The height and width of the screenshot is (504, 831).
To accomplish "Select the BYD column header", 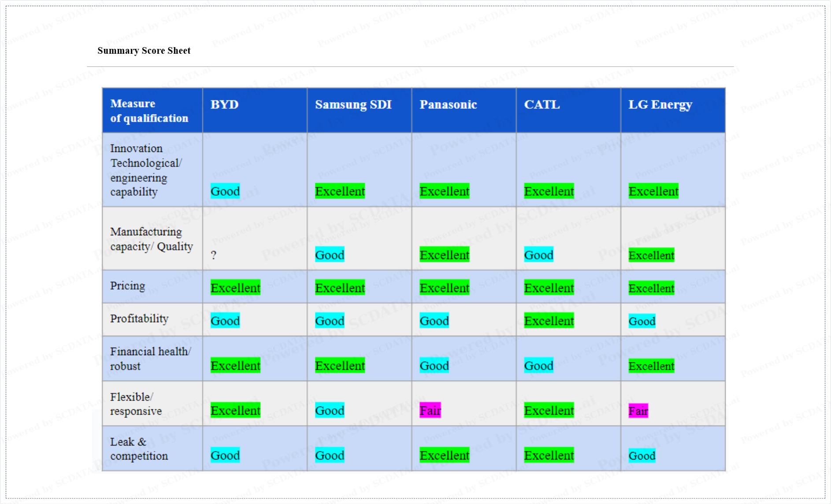I will [255, 110].
